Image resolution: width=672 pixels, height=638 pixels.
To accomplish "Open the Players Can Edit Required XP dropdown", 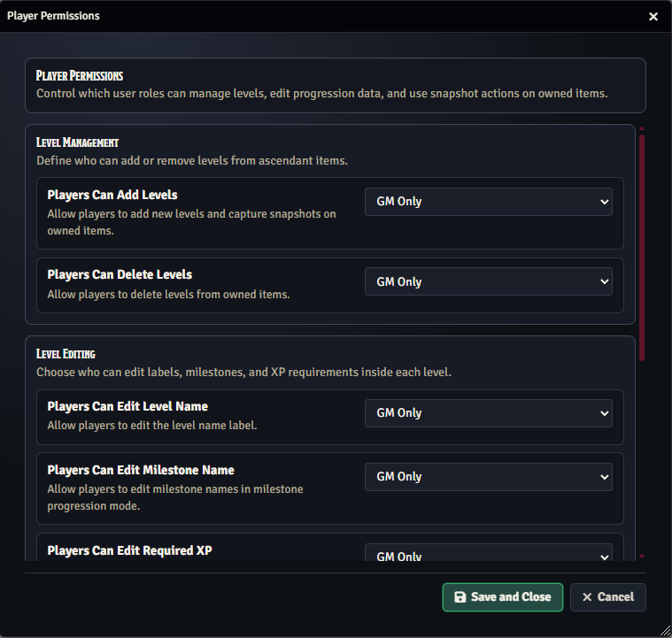I will coord(489,556).
